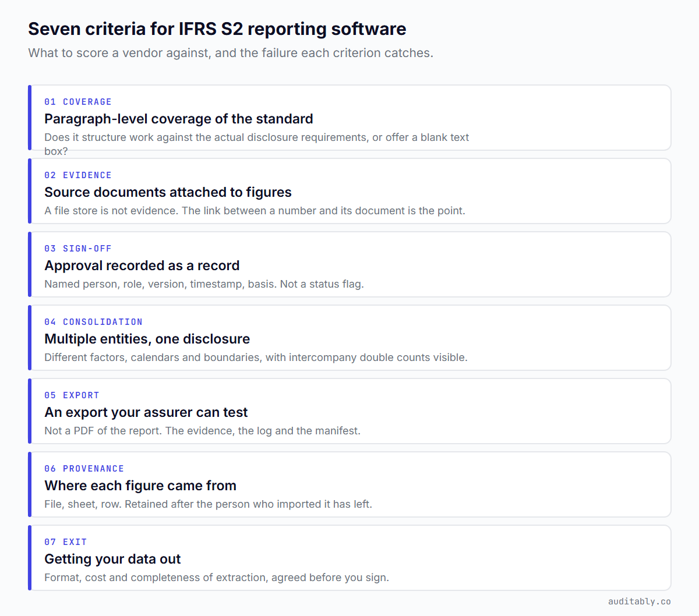Select "Getting your data out" title
Viewport: 699px width, 616px height.
tap(112, 559)
